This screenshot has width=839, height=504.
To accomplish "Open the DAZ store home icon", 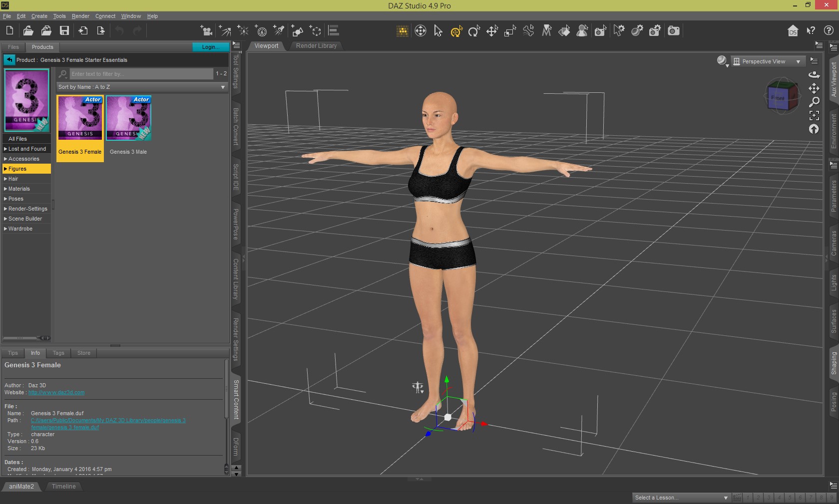I will click(793, 31).
